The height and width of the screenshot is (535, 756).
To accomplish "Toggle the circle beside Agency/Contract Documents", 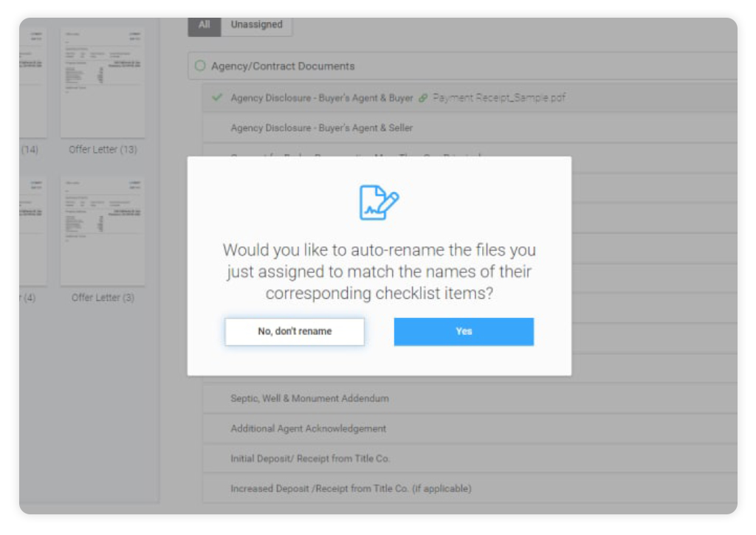I will pyautogui.click(x=199, y=66).
